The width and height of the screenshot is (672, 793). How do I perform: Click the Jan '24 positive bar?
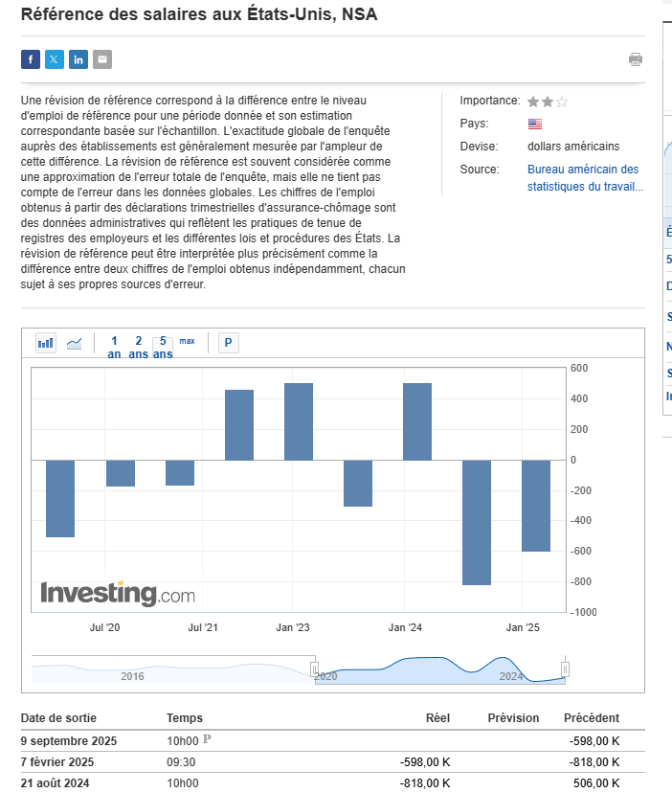[417, 421]
